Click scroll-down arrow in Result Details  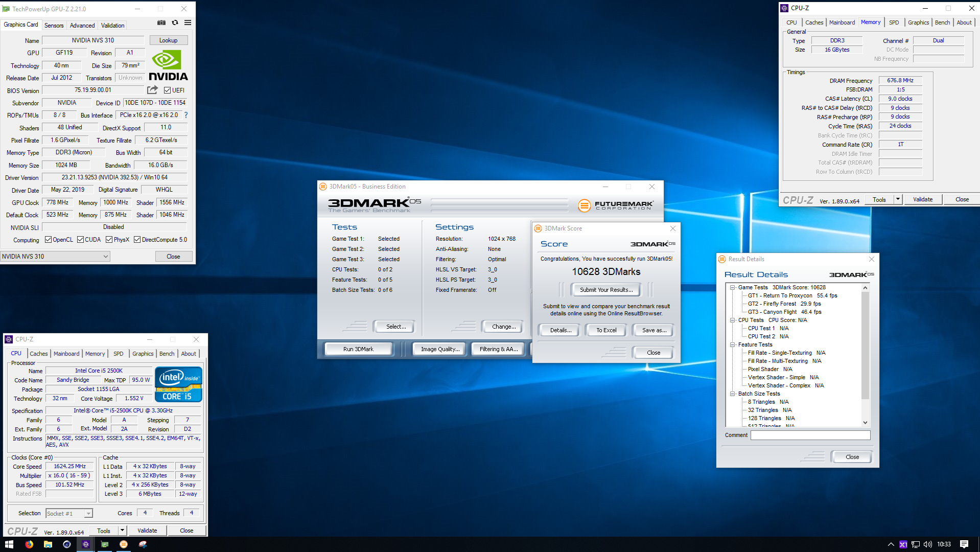coord(865,423)
